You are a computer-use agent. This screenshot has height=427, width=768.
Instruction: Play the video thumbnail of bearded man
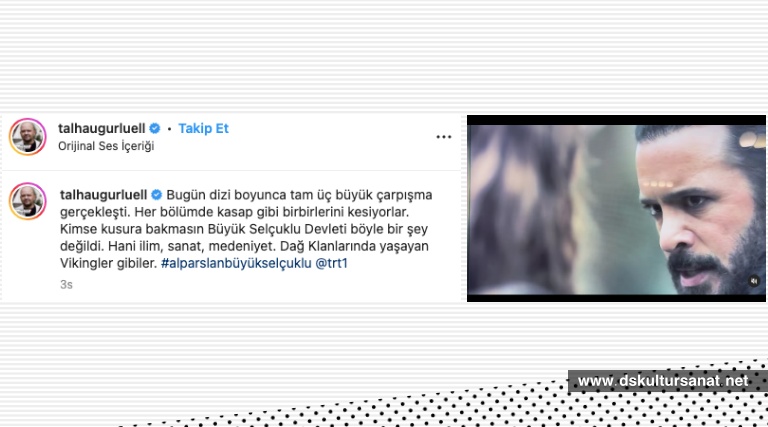[x=616, y=209]
